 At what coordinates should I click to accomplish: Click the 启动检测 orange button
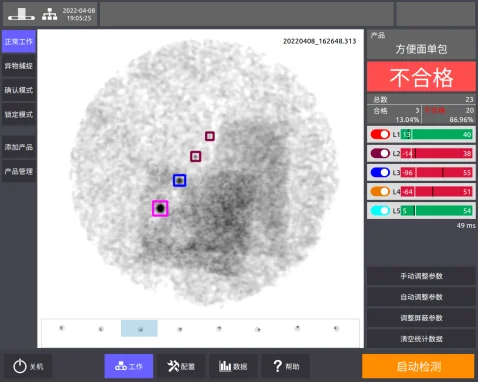418,366
